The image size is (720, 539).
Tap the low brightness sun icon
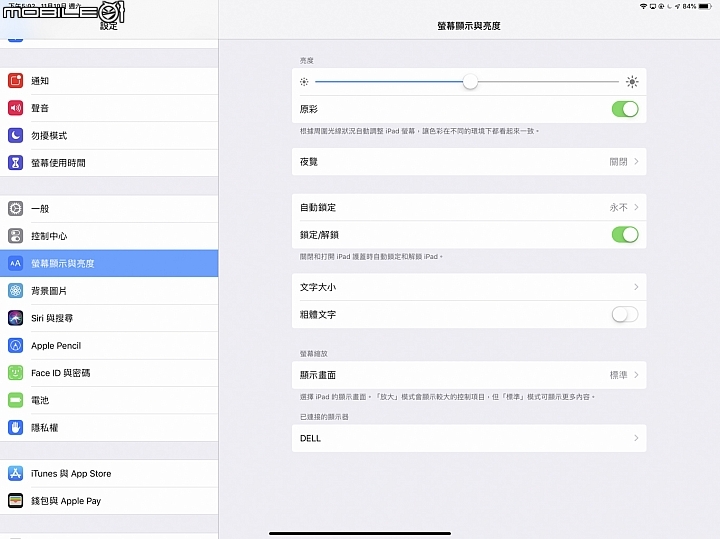pyautogui.click(x=304, y=82)
